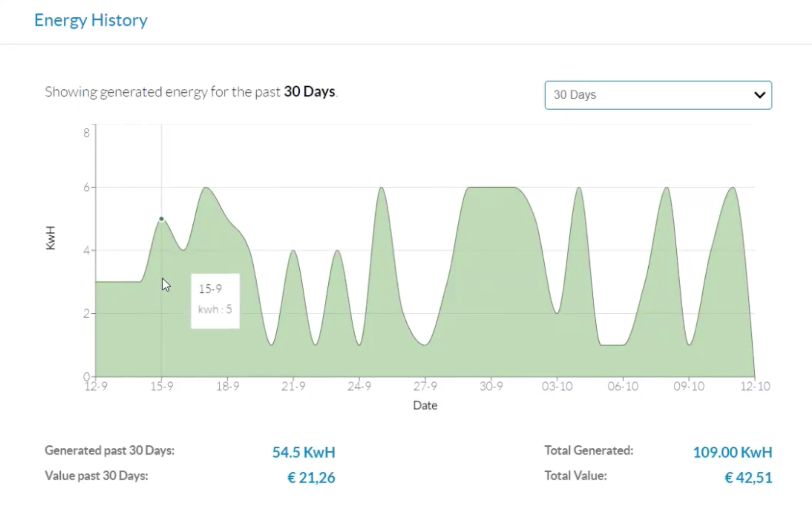The width and height of the screenshot is (812, 508).
Task: Click the 109.00 KwH total generated value
Action: tap(732, 452)
